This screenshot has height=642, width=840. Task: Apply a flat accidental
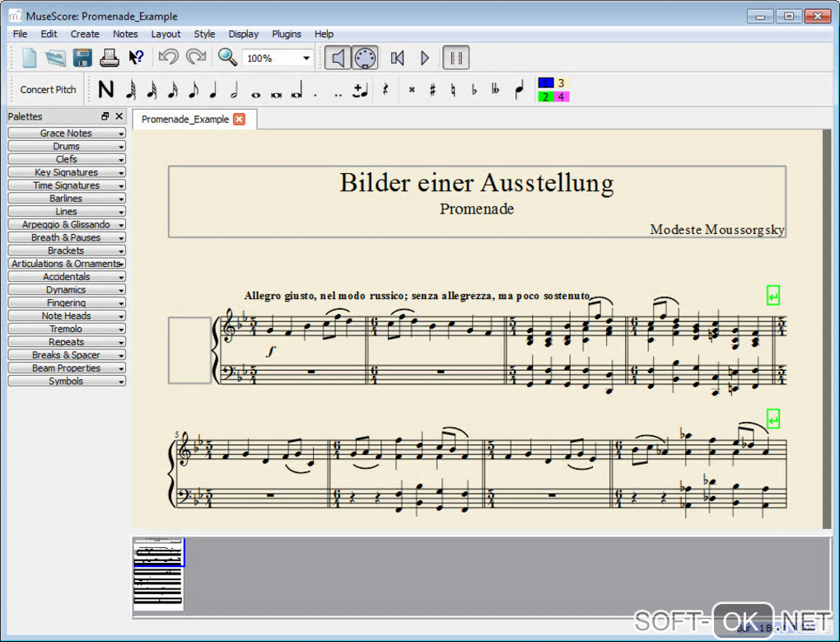pos(474,90)
